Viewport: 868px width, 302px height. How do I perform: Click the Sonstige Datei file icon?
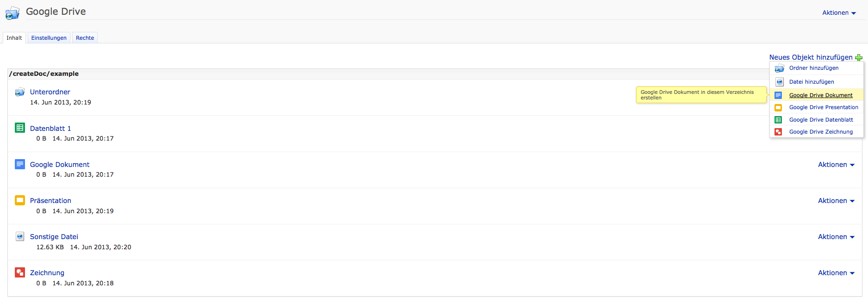(20, 236)
